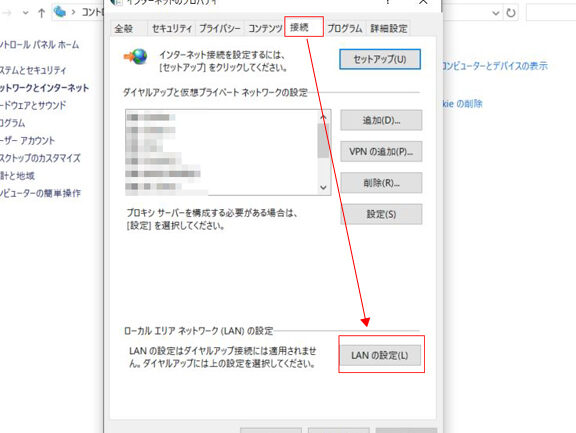Image resolution: width=576 pixels, height=433 pixels.
Task: Click the 設定(S) button
Action: pos(381,214)
